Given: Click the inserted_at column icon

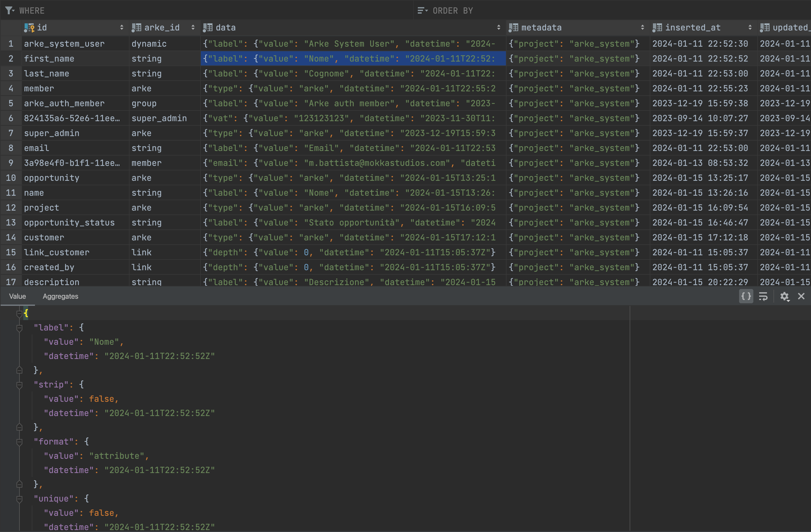Looking at the screenshot, I should 657,28.
